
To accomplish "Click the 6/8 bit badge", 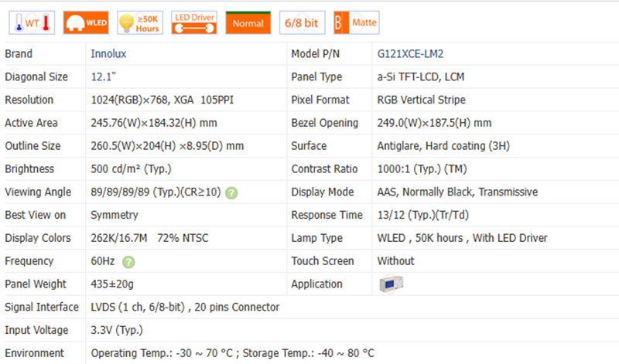I will click(302, 23).
